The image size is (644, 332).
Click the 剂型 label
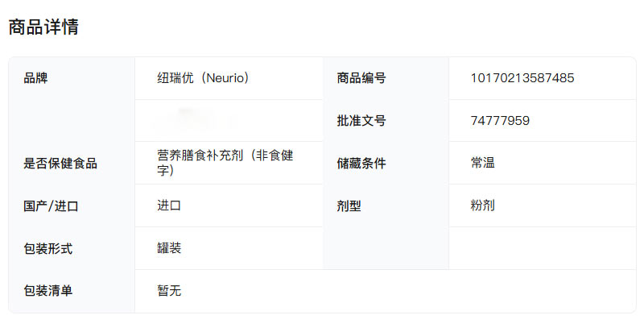[x=349, y=206]
